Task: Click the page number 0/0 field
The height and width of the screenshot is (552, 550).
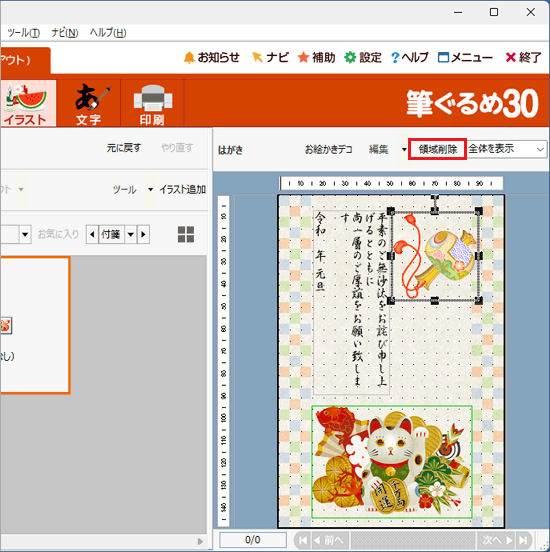Action: pyautogui.click(x=253, y=540)
